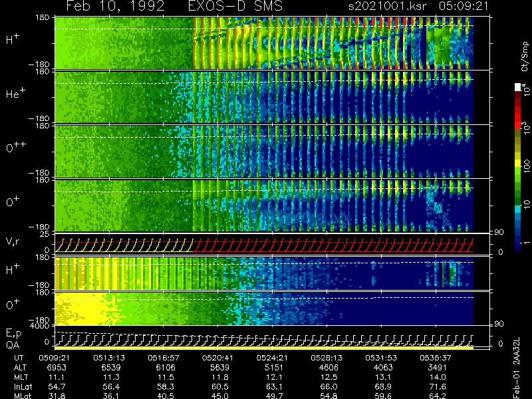Click the 'MLat' row label

23,396
